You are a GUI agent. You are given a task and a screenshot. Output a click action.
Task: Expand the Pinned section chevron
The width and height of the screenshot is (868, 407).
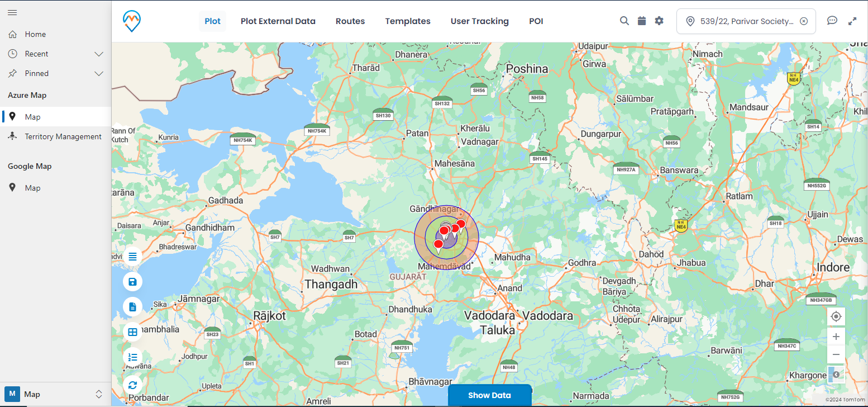point(99,74)
